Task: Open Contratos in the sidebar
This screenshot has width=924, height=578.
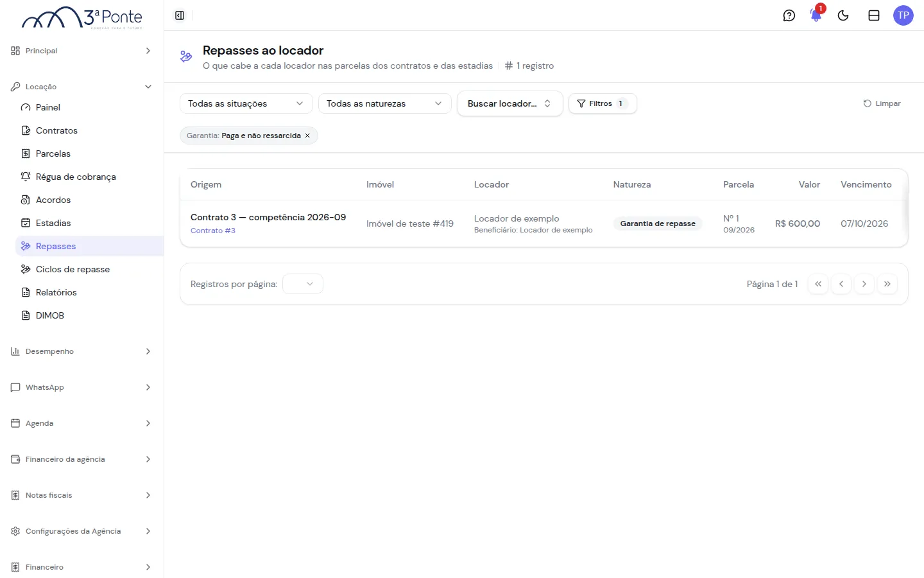Action: [89, 130]
